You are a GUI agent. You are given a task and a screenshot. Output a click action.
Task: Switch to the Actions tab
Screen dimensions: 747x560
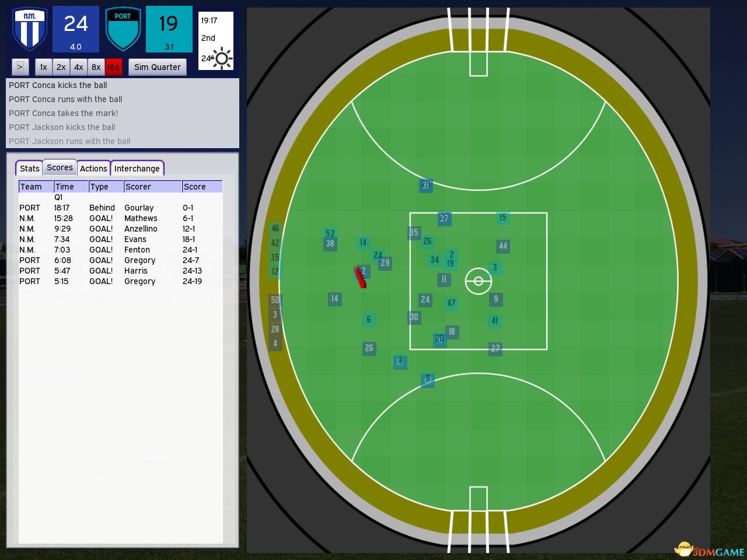(x=93, y=169)
